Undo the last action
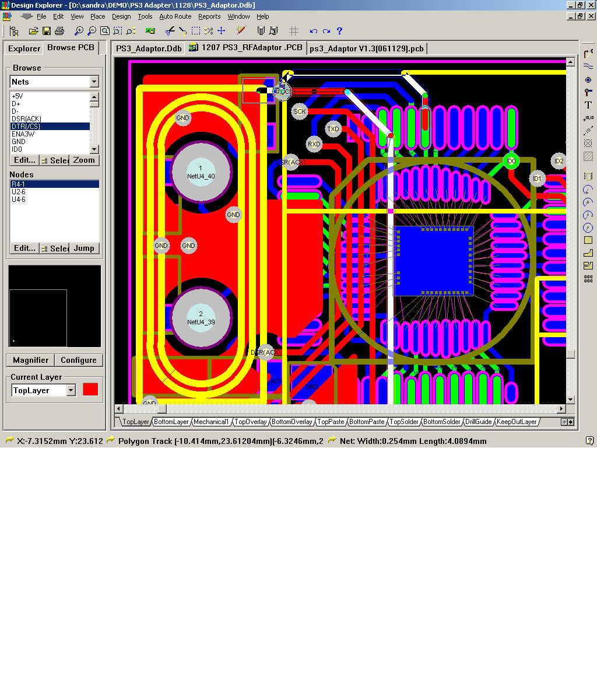Screen dimensions: 597x700 tap(313, 31)
